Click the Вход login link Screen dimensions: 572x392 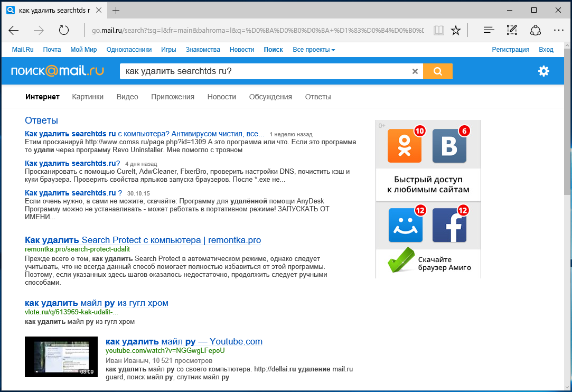pyautogui.click(x=546, y=50)
